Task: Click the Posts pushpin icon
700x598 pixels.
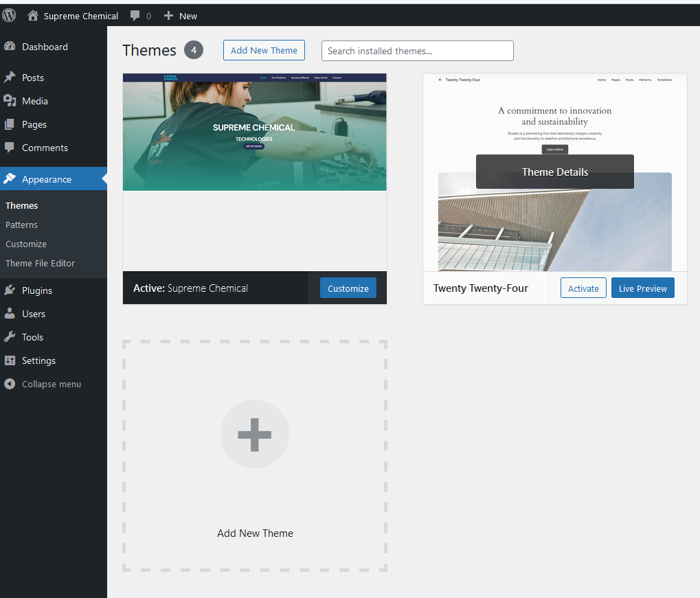Action: click(x=10, y=78)
